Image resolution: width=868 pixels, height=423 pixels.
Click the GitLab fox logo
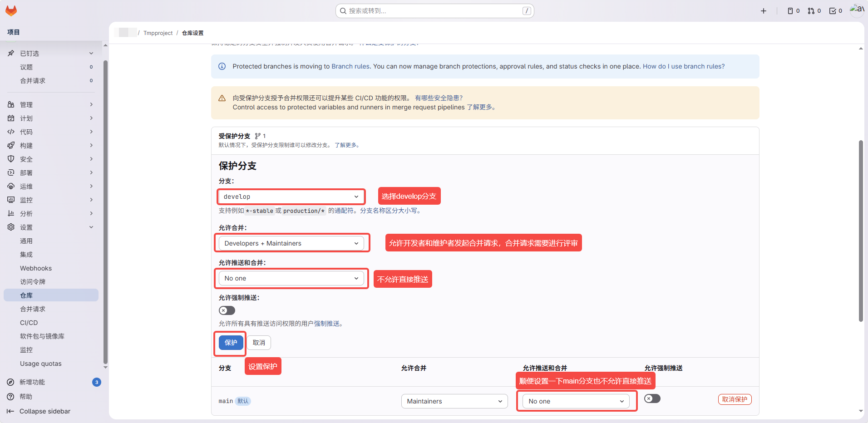pyautogui.click(x=11, y=11)
